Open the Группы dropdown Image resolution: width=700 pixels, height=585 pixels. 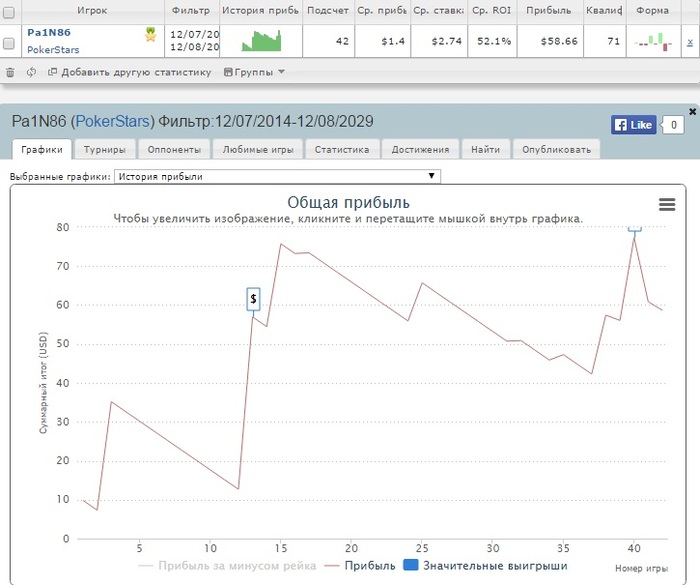pos(254,72)
